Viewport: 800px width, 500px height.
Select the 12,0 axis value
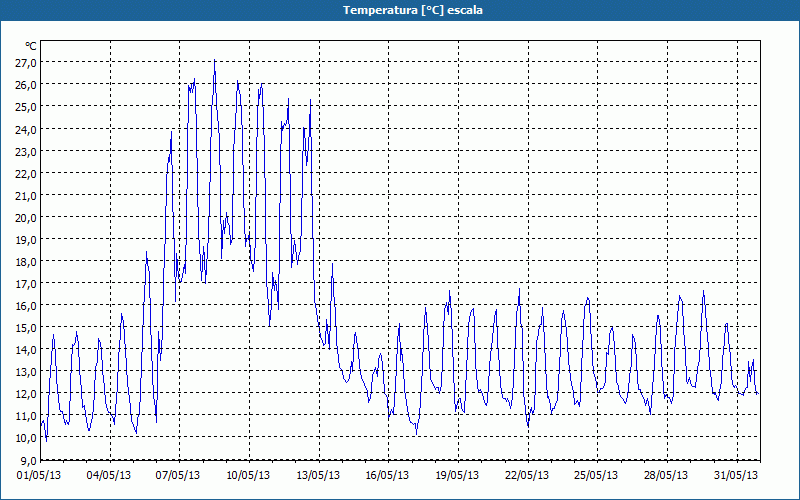point(26,393)
